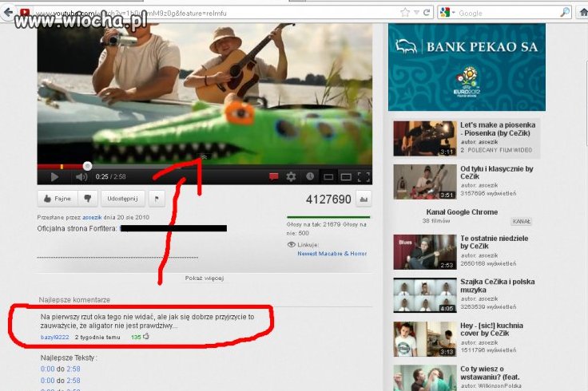The width and height of the screenshot is (588, 391).
Task: Open Szajka CeZika video thumbnail
Action: click(x=425, y=295)
